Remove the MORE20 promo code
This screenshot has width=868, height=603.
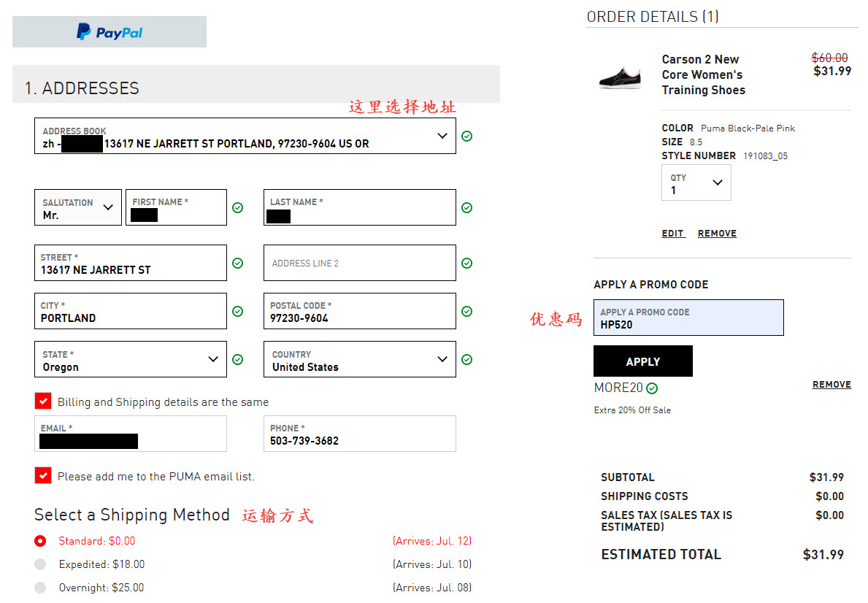coord(831,384)
